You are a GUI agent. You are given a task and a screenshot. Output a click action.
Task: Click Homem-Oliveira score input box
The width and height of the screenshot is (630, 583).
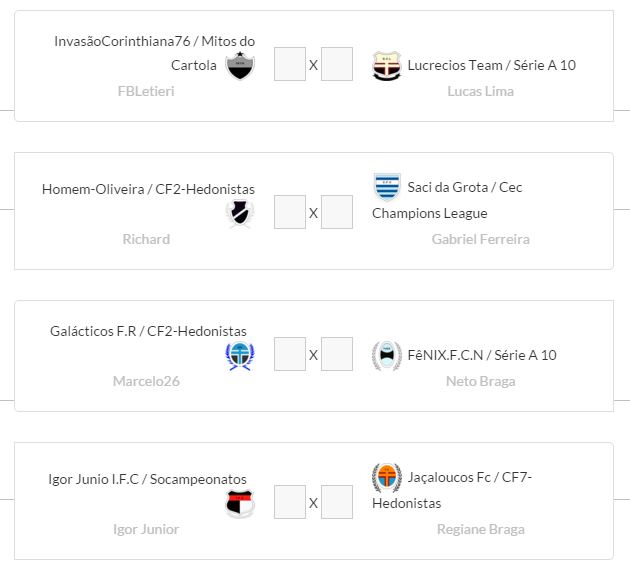(x=289, y=212)
